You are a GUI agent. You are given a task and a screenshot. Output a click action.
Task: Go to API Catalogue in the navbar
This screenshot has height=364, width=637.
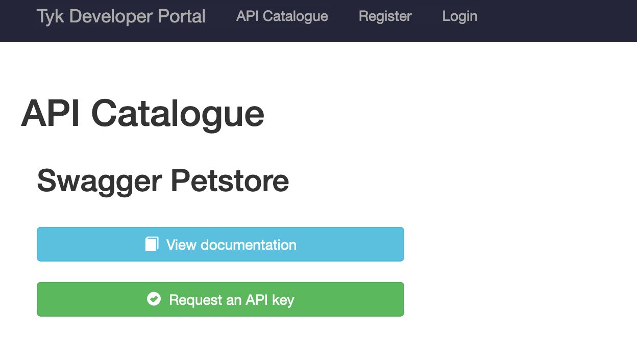coord(282,16)
